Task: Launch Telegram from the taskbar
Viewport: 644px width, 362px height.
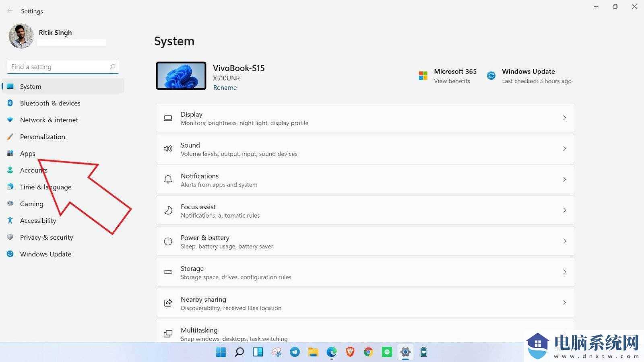Action: point(295,352)
